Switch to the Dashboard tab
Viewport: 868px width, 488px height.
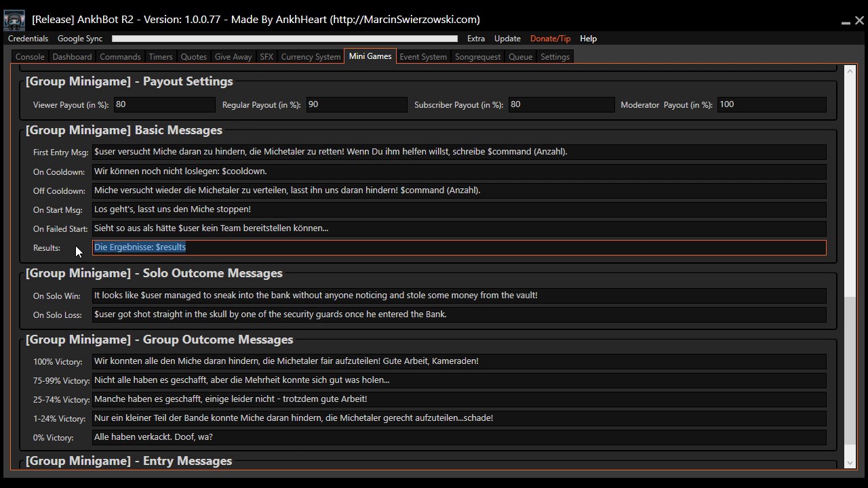(x=72, y=57)
